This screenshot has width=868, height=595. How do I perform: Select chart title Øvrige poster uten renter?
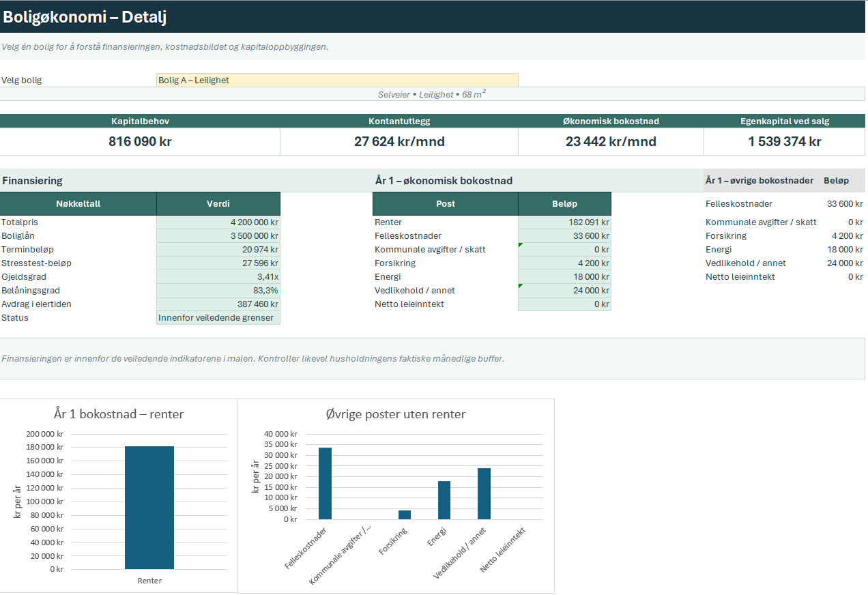396,414
